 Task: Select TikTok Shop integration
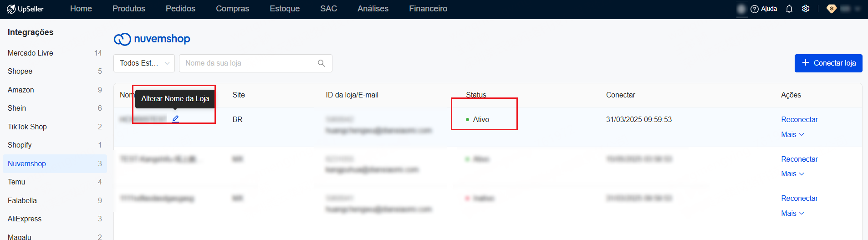(x=55, y=127)
